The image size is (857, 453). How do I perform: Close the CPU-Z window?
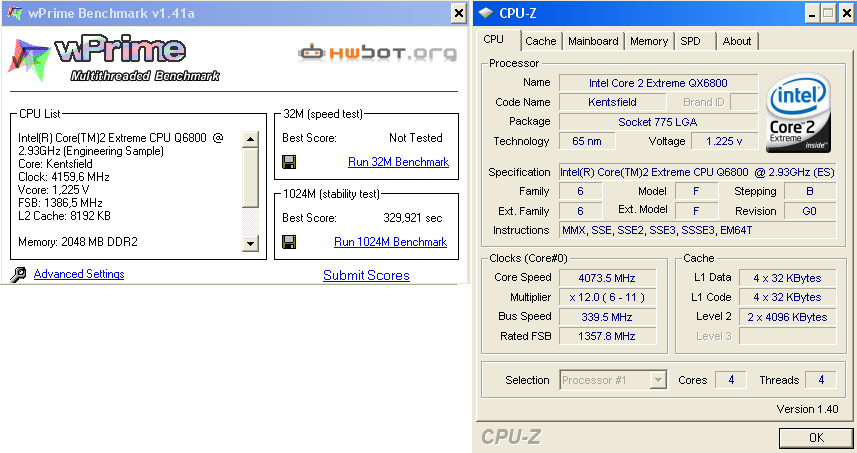(x=847, y=14)
